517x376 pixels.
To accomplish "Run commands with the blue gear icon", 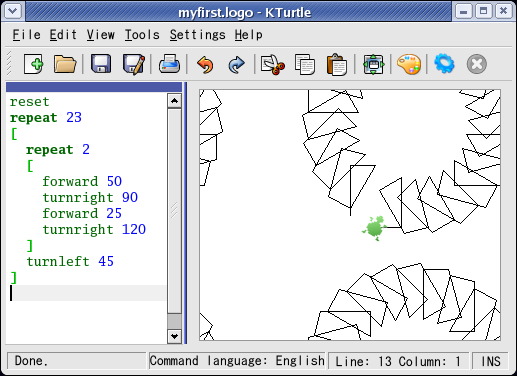I will pyautogui.click(x=444, y=64).
